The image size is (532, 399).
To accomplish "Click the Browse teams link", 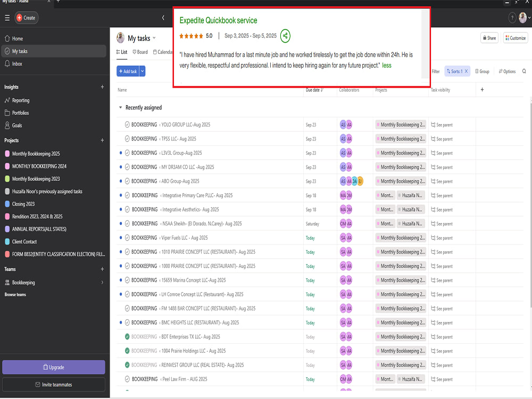I will (15, 295).
